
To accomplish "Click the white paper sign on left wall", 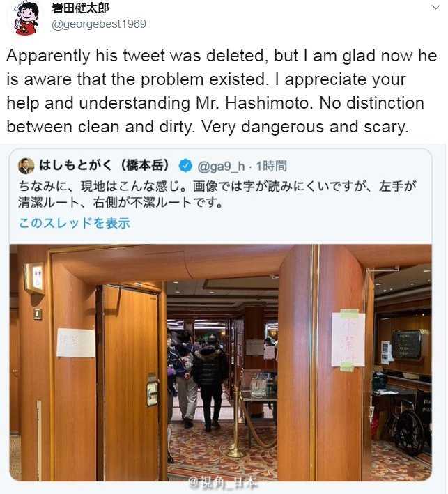I will click(76, 343).
